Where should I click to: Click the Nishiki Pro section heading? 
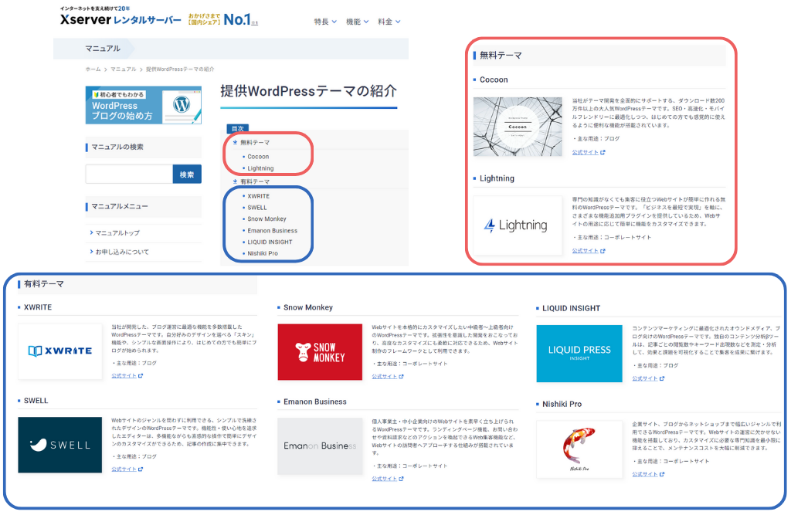[562, 404]
